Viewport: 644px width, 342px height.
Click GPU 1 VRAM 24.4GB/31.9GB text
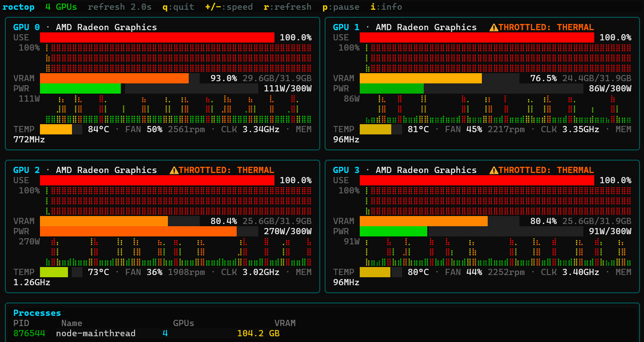(x=596, y=78)
